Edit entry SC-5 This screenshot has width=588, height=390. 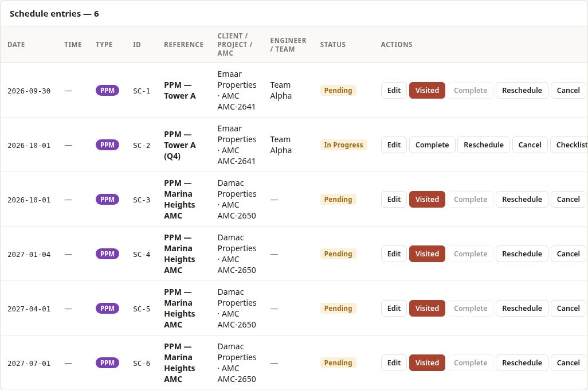coord(394,308)
